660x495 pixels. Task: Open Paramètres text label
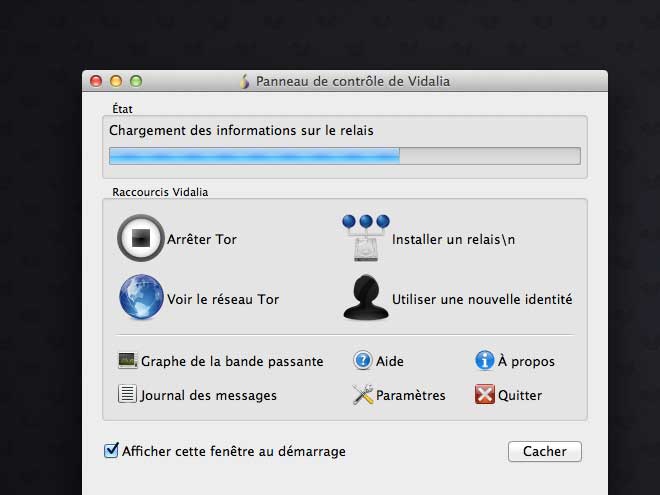[x=410, y=395]
